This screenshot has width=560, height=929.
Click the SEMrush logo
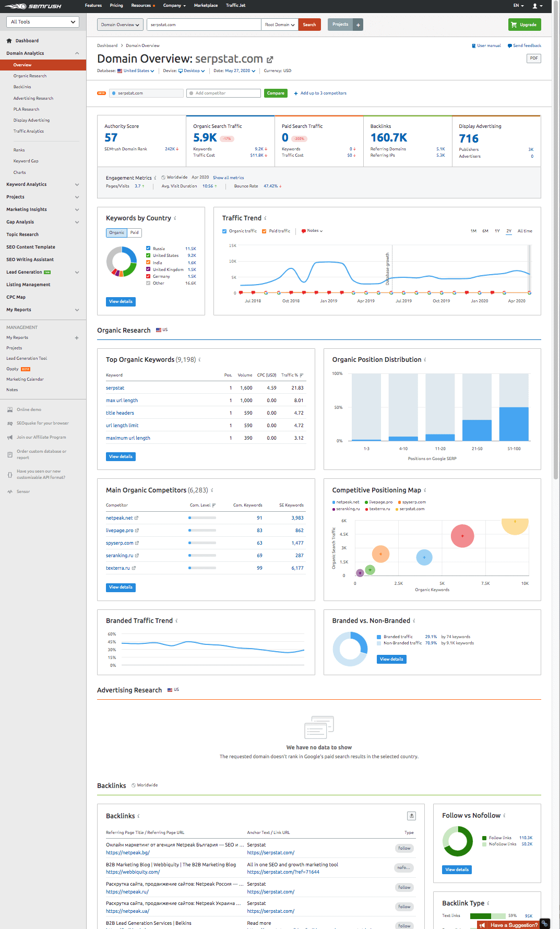[x=33, y=6]
